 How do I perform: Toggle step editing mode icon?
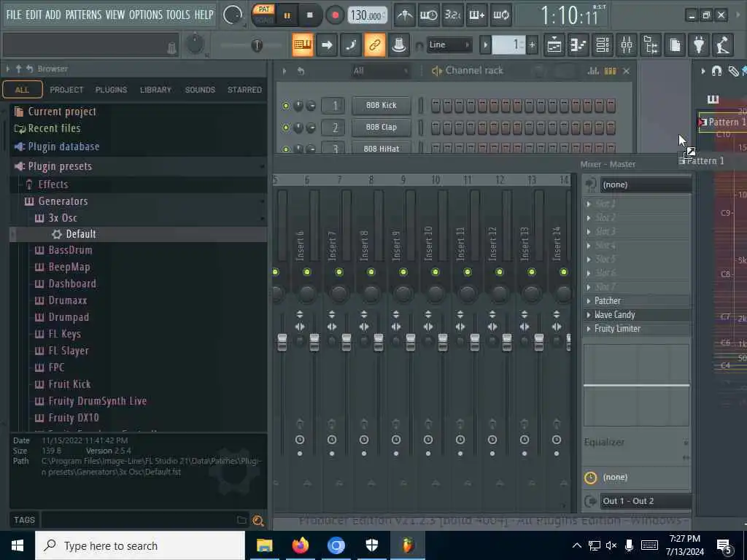click(x=351, y=45)
